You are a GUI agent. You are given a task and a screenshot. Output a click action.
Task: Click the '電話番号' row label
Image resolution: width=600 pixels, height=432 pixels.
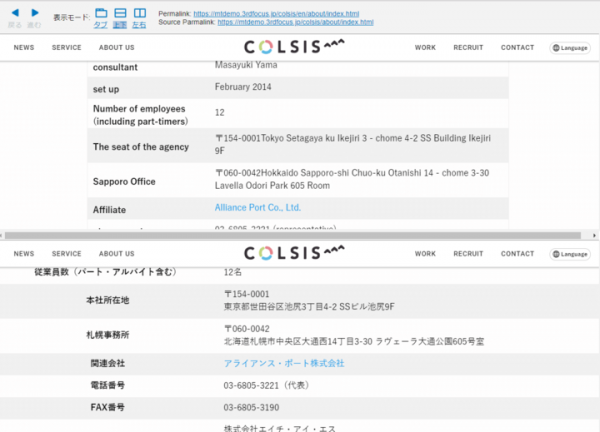tap(108, 385)
